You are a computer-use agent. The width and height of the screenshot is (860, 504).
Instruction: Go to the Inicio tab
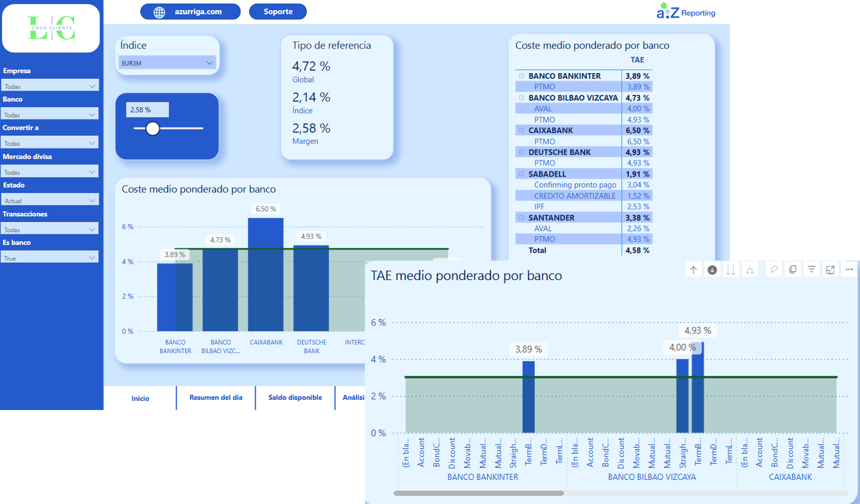tap(140, 398)
